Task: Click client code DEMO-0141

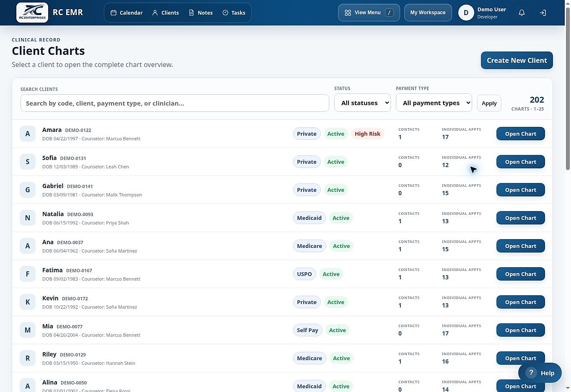Action: pos(80,186)
